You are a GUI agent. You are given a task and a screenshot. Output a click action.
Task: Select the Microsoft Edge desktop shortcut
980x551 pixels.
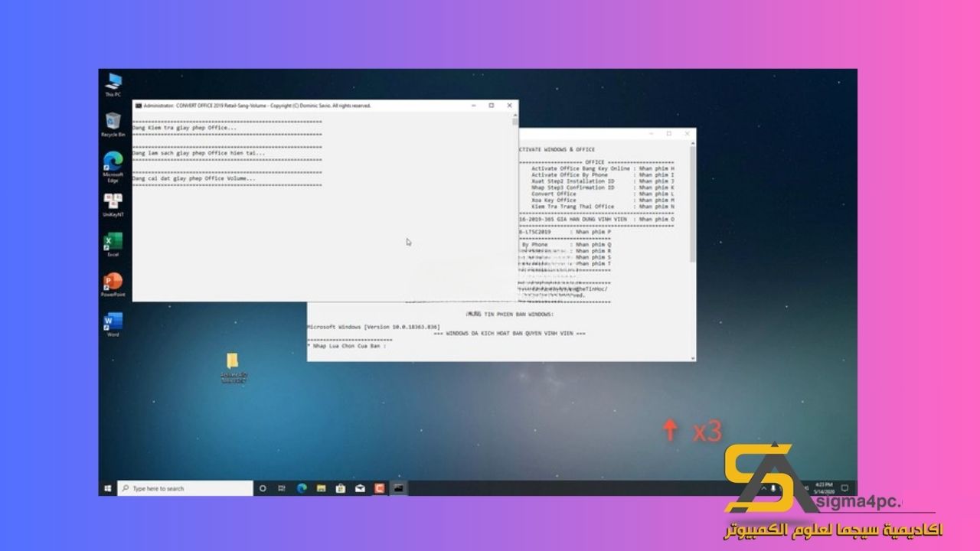[x=113, y=165]
